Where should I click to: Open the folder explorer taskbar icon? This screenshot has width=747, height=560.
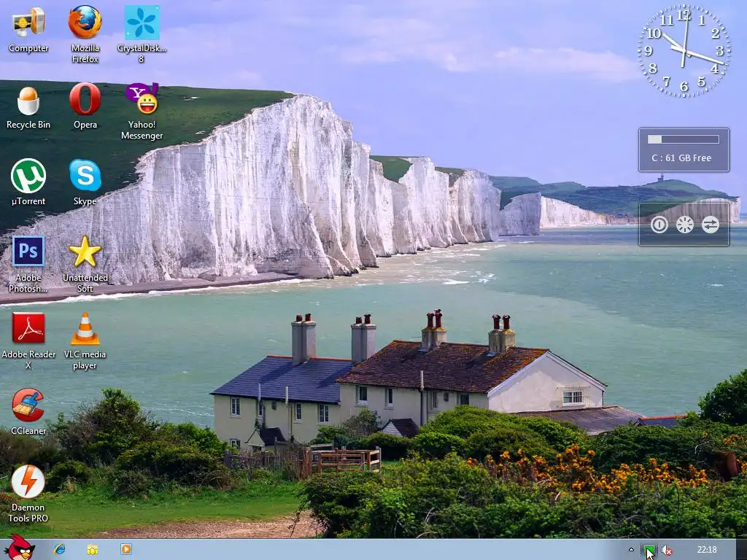click(x=93, y=550)
